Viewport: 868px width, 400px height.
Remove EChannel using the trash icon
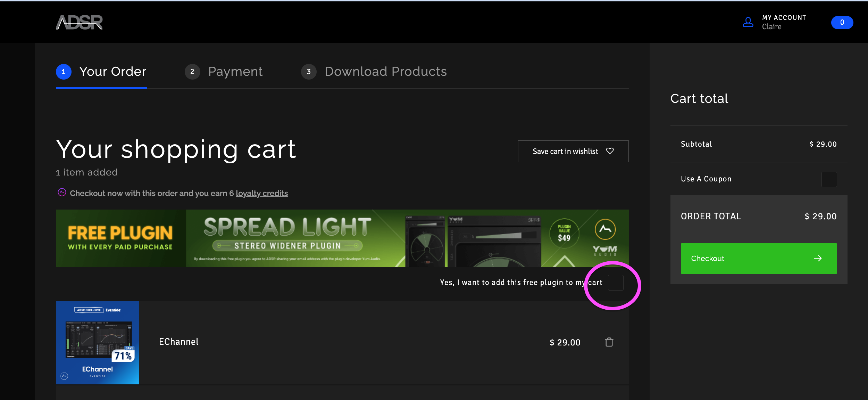pyautogui.click(x=609, y=342)
